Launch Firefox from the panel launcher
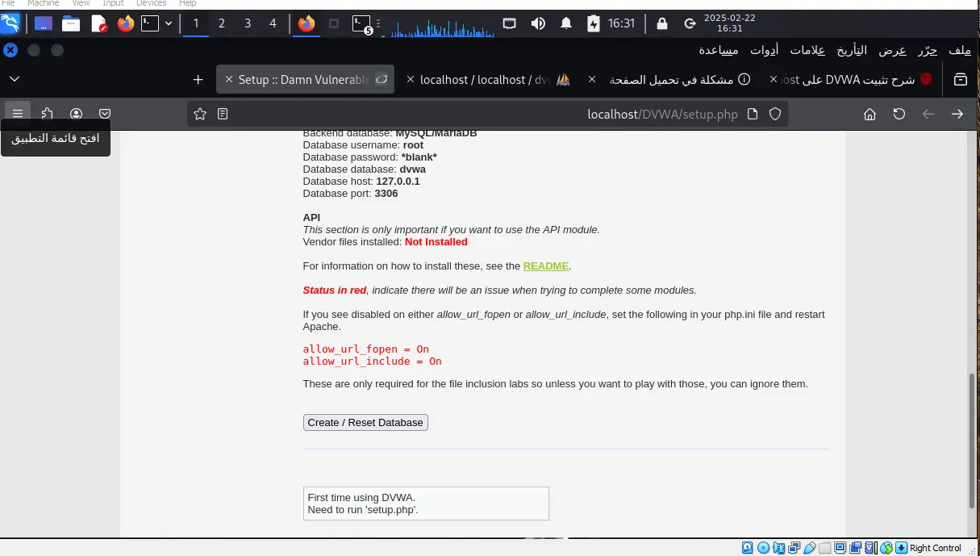The image size is (980, 556). [x=125, y=23]
